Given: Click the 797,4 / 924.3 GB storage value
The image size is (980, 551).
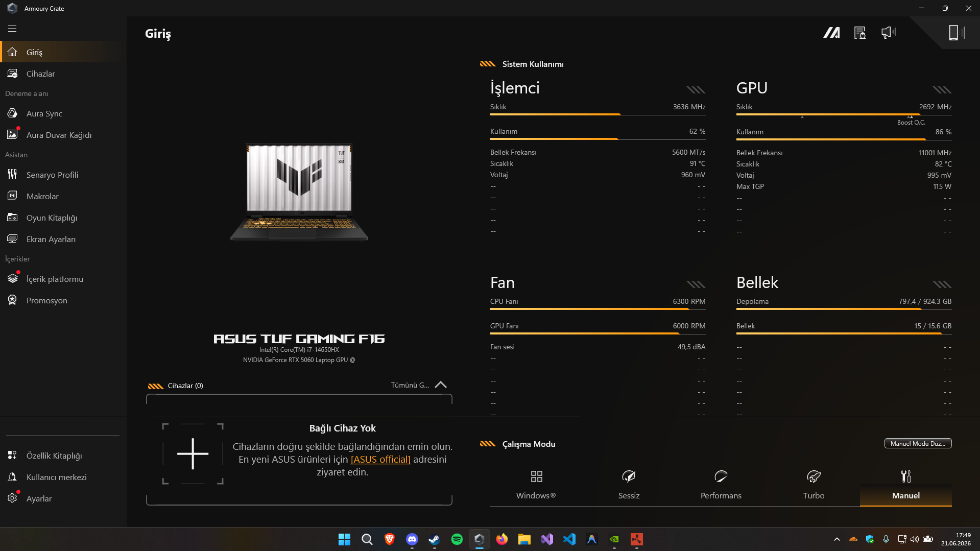Looking at the screenshot, I should (925, 301).
